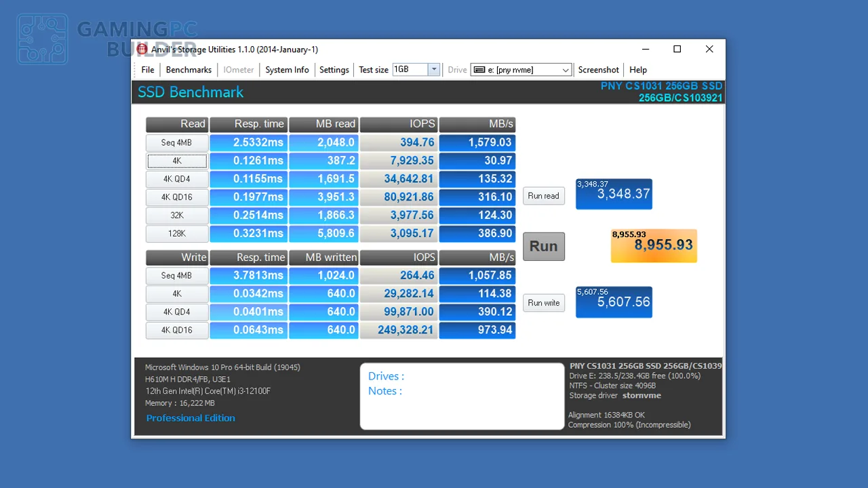Click the "249,328.21" IOPS cell
The height and width of the screenshot is (488, 868).
(x=399, y=331)
